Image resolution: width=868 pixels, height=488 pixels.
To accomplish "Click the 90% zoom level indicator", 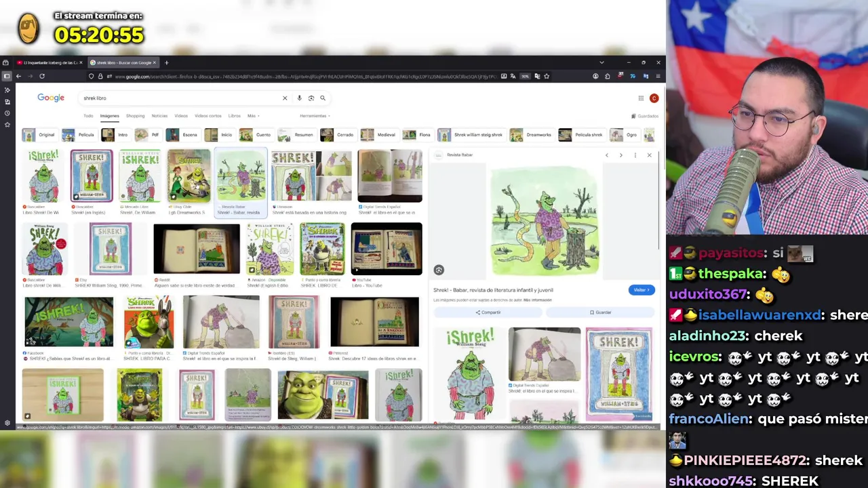I will (525, 76).
